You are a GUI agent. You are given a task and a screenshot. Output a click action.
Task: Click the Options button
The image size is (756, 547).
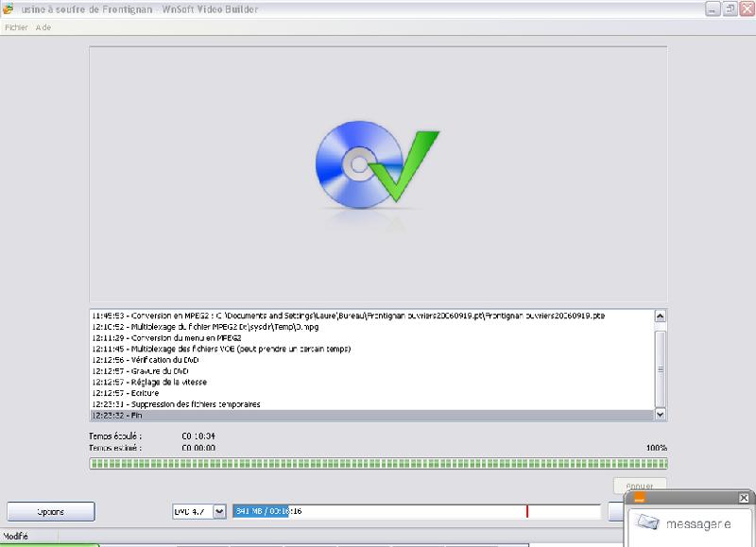click(51, 511)
